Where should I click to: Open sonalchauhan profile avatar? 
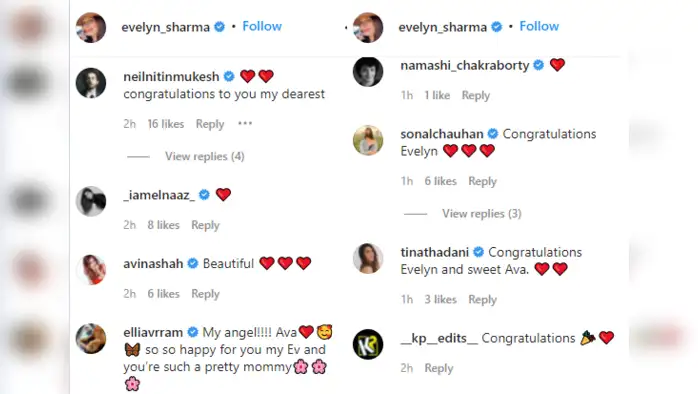(x=368, y=140)
